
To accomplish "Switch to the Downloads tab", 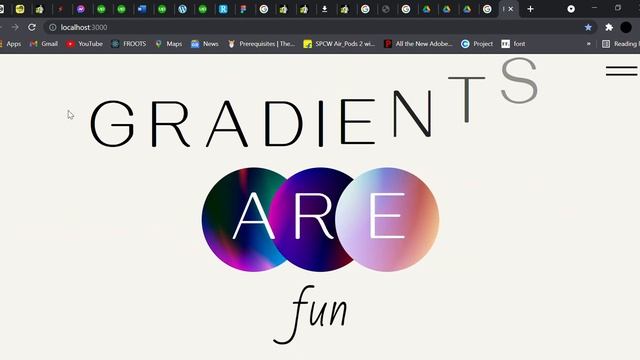I will pos(324,9).
